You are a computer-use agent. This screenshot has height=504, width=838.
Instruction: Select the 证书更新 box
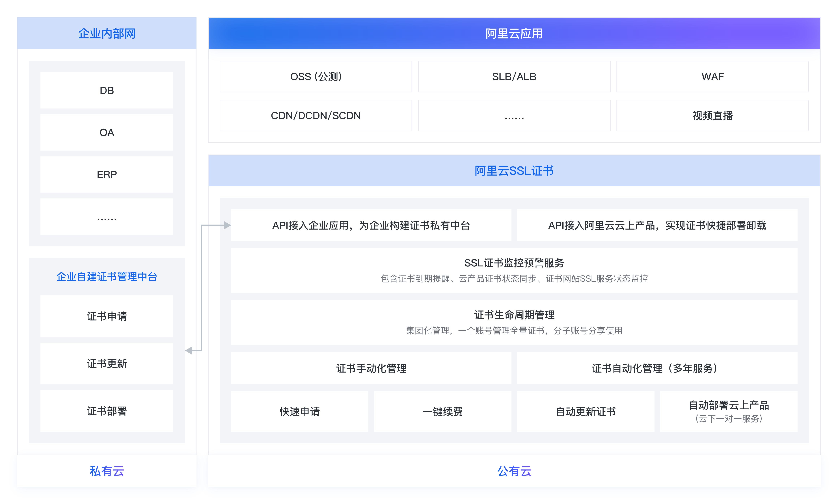coord(107,364)
